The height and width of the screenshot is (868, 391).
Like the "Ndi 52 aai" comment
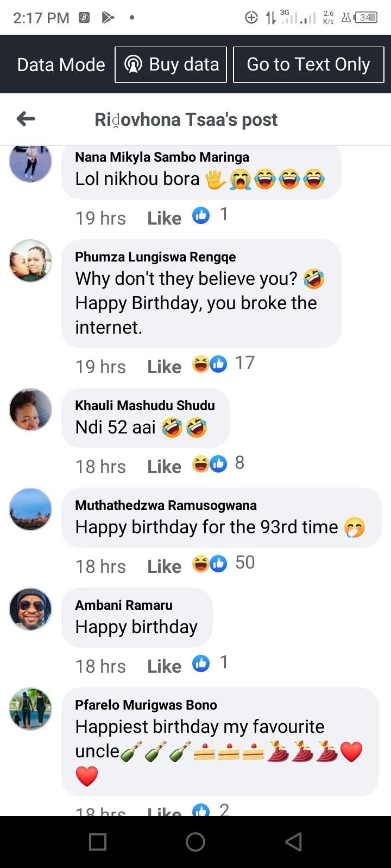[x=164, y=467]
